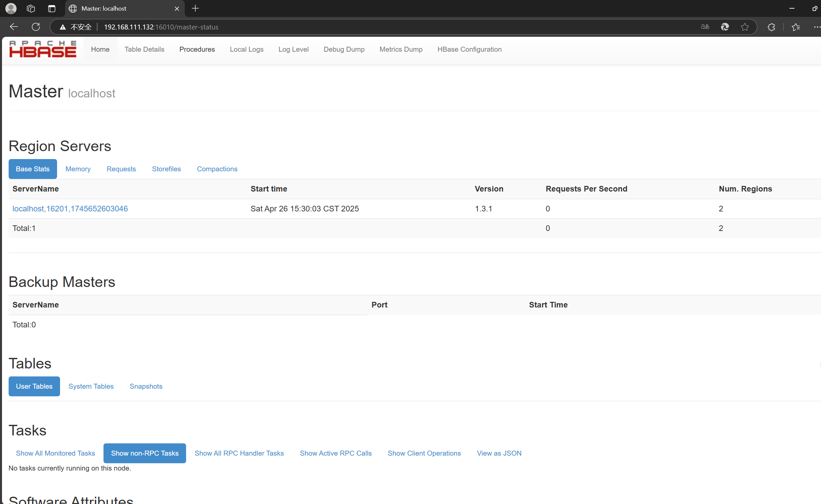Open the Procedures menu item

click(197, 49)
